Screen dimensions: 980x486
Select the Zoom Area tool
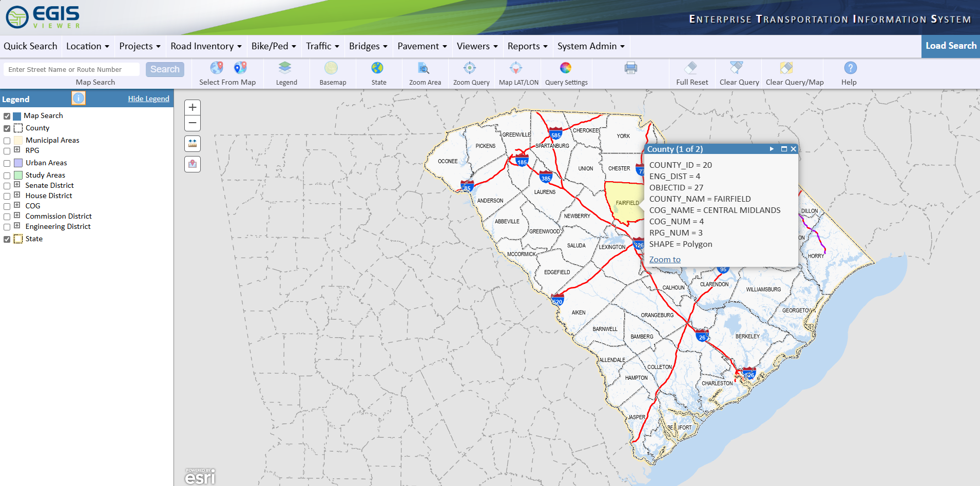pyautogui.click(x=424, y=68)
